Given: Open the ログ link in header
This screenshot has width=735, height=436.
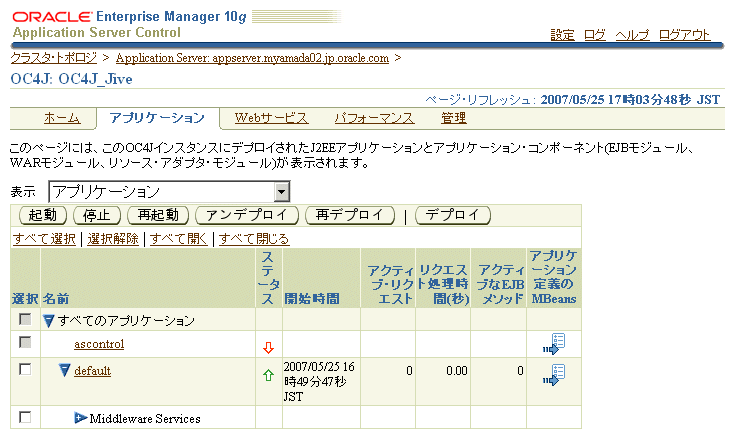Looking at the screenshot, I should (594, 35).
